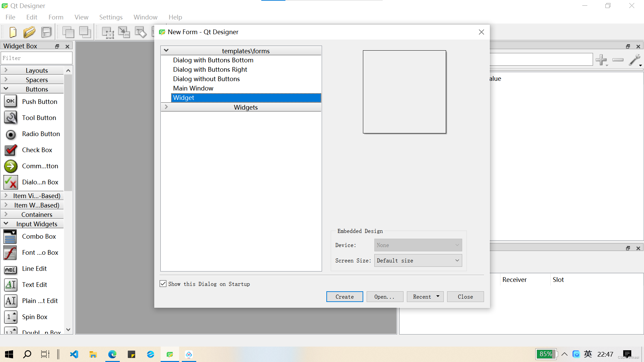
Task: Select the Combo Box widget icon
Action: click(10, 236)
